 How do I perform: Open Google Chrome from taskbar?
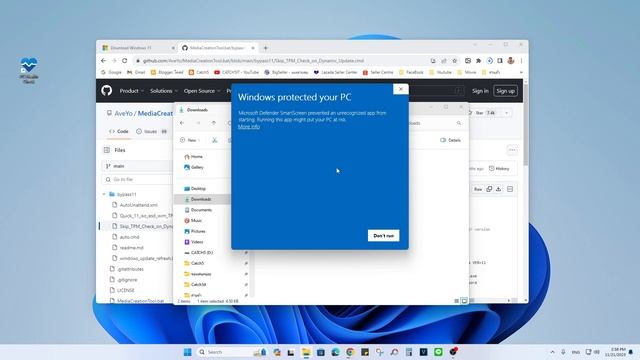[350, 352]
